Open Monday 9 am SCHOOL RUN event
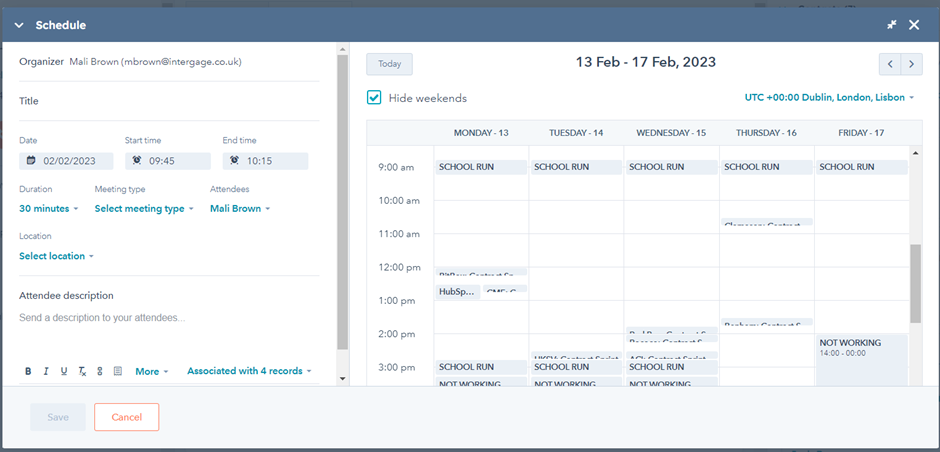Image resolution: width=940 pixels, height=452 pixels. pyautogui.click(x=481, y=167)
